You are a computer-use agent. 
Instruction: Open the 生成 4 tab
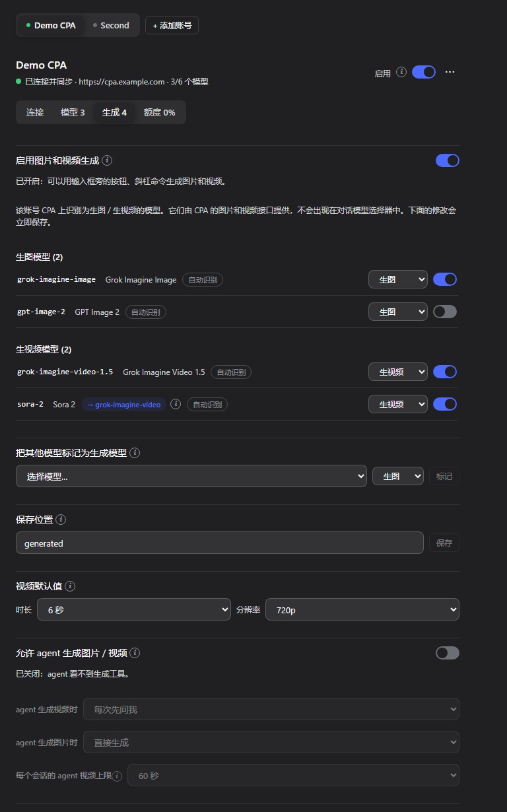click(x=114, y=112)
